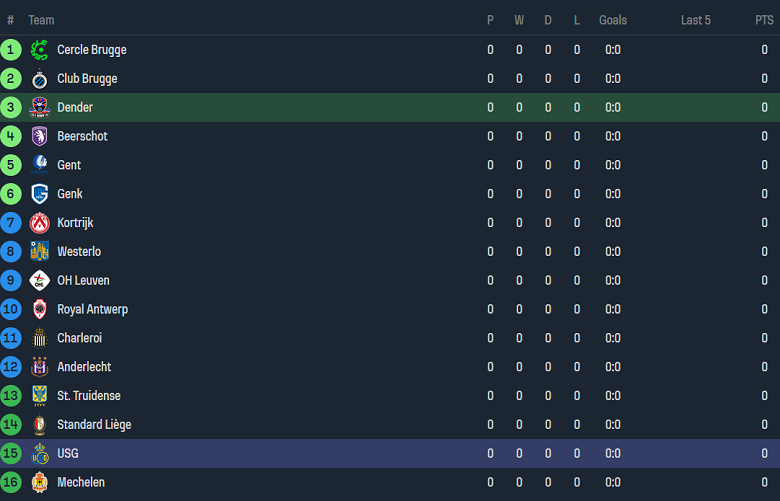This screenshot has height=501, width=780.
Task: Click the Beerschot club crest
Action: (x=40, y=137)
